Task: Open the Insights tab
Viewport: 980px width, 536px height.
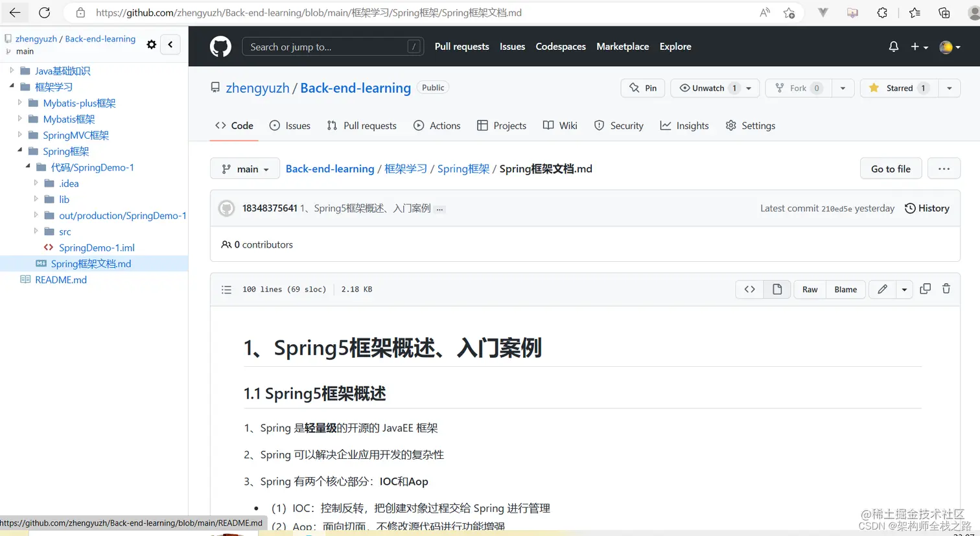Action: 684,126
